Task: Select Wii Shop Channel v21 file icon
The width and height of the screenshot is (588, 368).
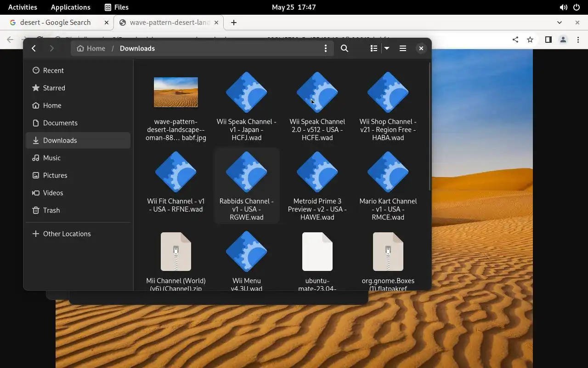Action: [x=388, y=92]
